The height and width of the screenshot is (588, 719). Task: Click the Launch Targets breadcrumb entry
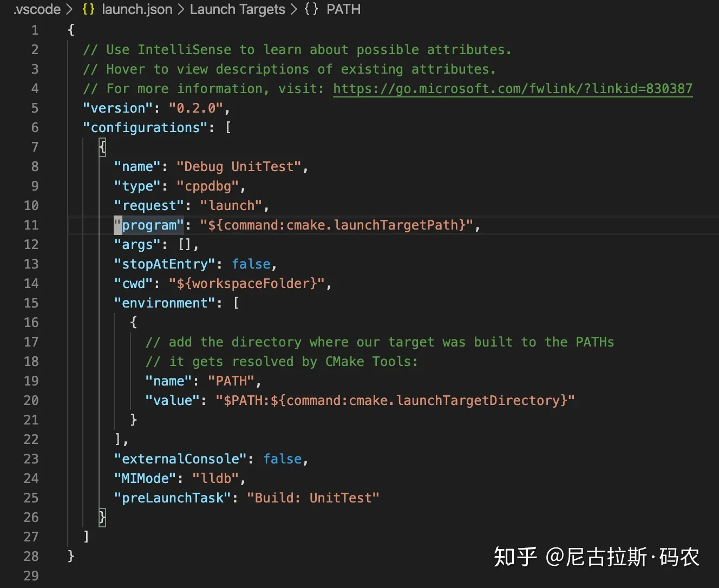click(x=237, y=9)
